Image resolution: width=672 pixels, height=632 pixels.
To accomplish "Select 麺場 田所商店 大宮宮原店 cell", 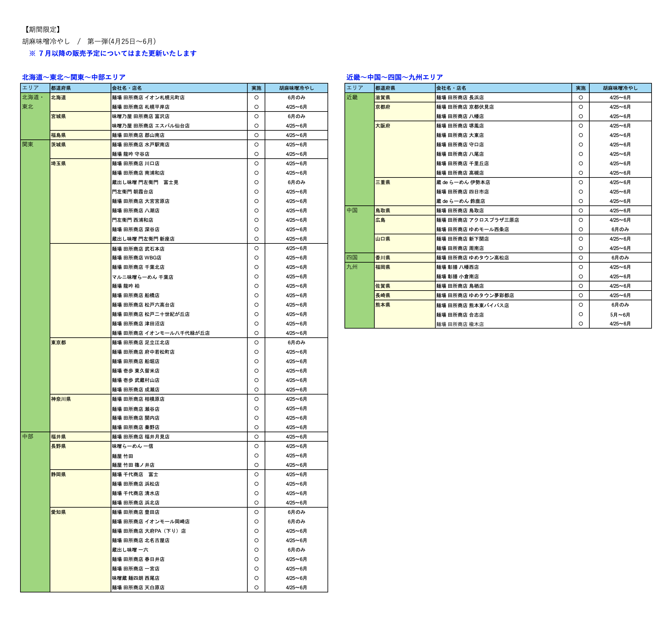I will pyautogui.click(x=179, y=201).
